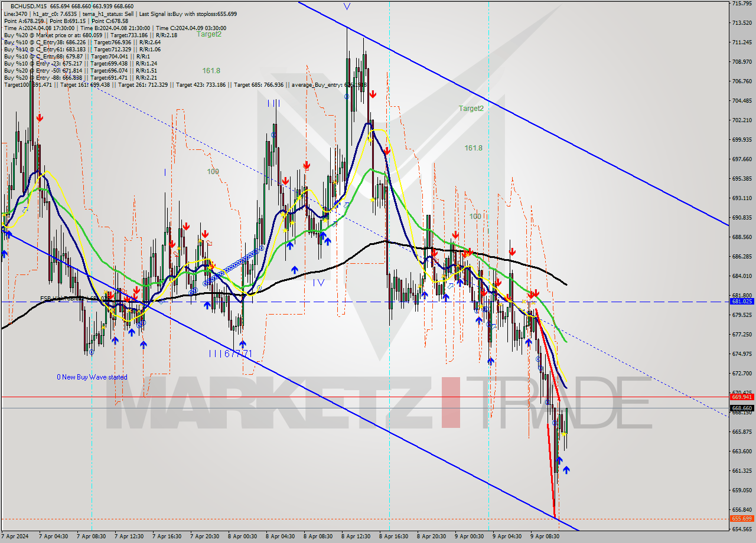Click the '8 Apr 00:30' time label

pos(242,537)
